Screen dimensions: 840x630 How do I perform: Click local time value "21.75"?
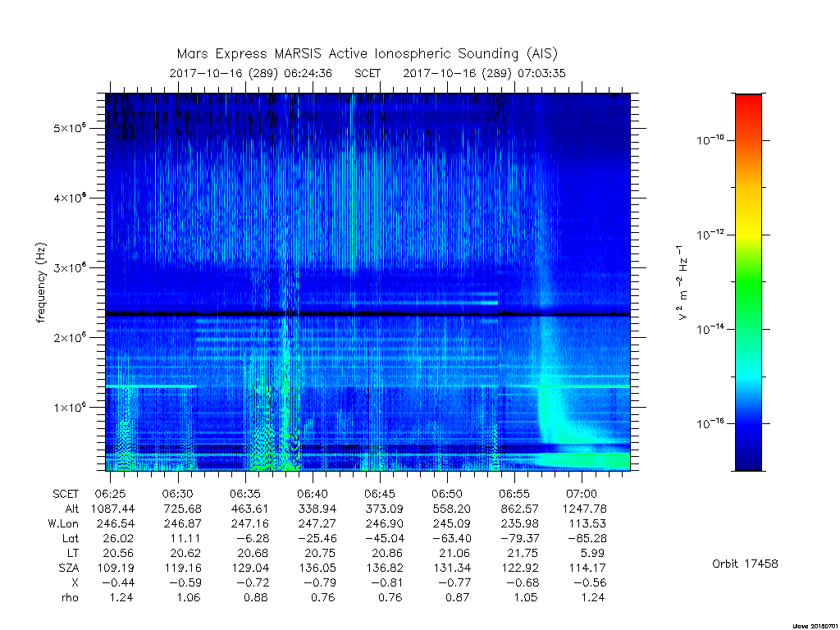tap(523, 553)
